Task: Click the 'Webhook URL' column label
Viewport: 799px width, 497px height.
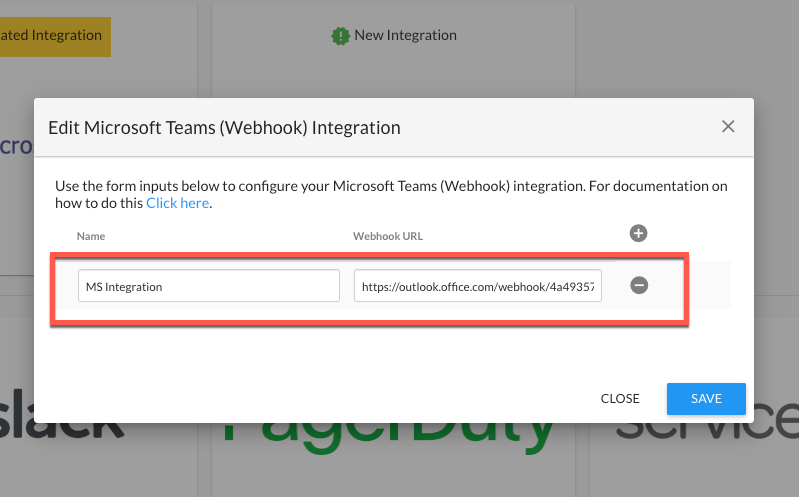Action: coord(388,236)
